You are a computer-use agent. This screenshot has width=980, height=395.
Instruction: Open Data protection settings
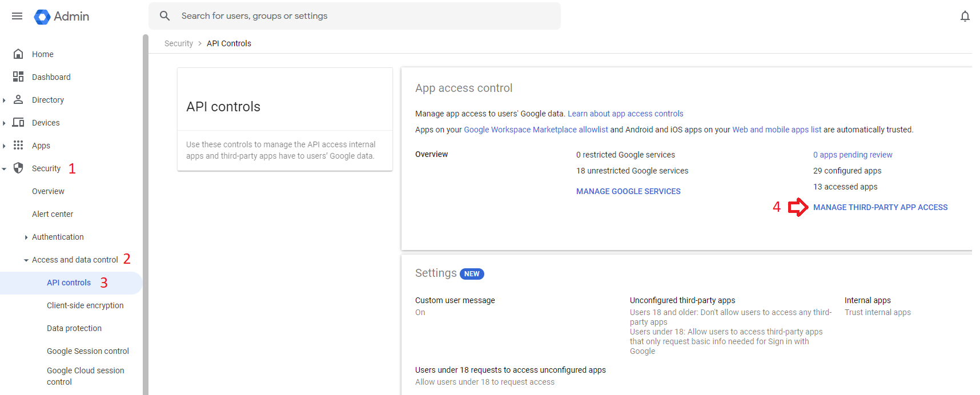point(74,328)
